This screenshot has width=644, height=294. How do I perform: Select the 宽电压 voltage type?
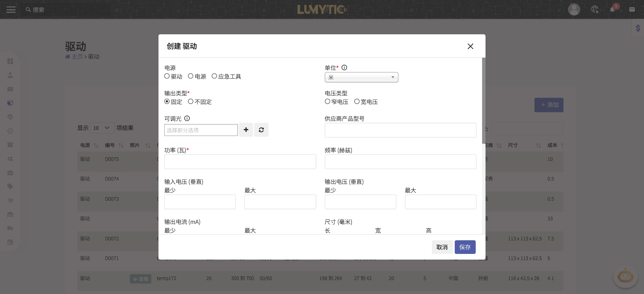[357, 101]
